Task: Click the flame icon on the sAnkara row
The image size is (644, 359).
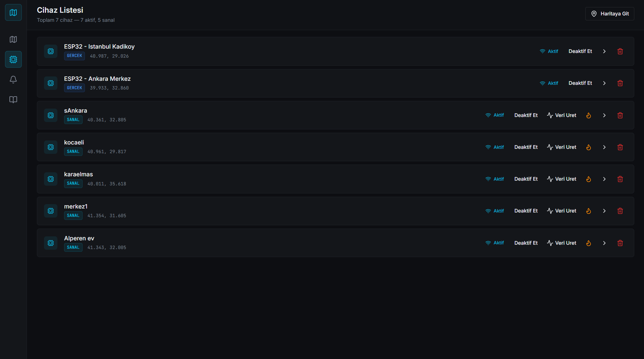Action: click(588, 115)
